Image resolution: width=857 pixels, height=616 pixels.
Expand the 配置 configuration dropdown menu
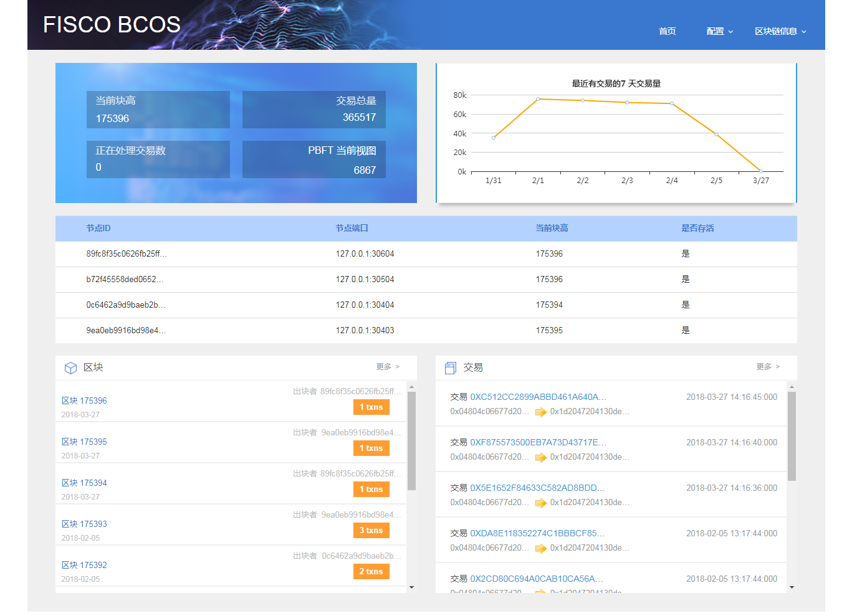(x=720, y=31)
